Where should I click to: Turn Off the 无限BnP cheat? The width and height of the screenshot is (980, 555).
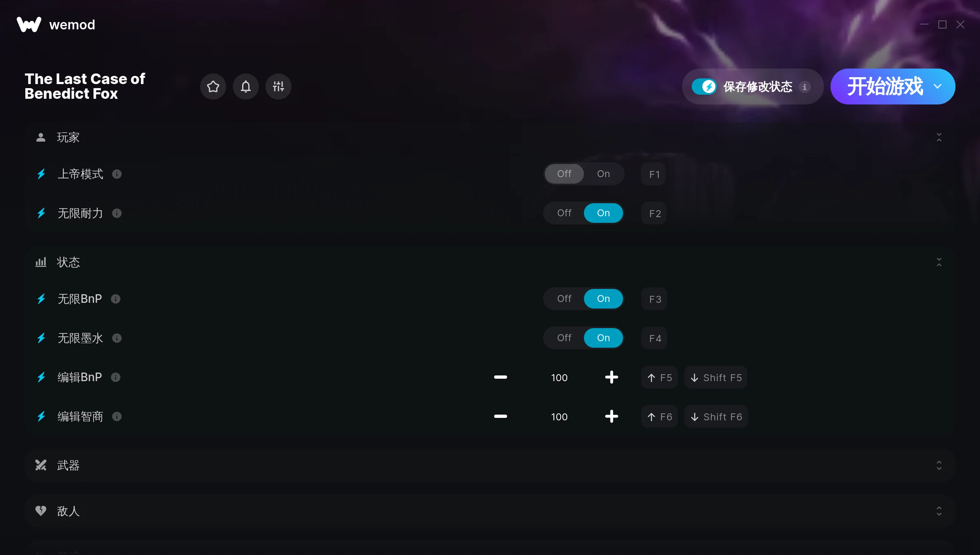coord(564,299)
